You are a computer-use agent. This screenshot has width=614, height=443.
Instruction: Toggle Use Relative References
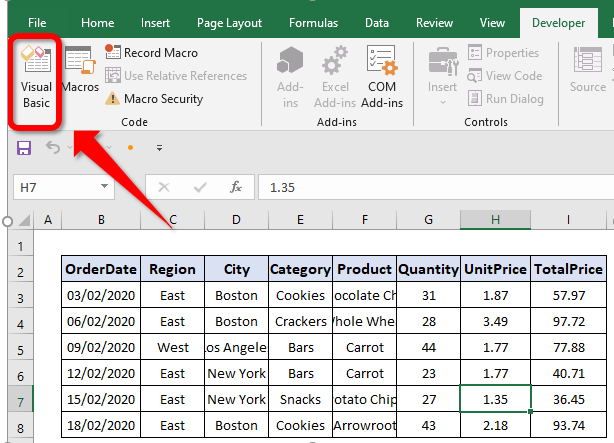pyautogui.click(x=176, y=76)
